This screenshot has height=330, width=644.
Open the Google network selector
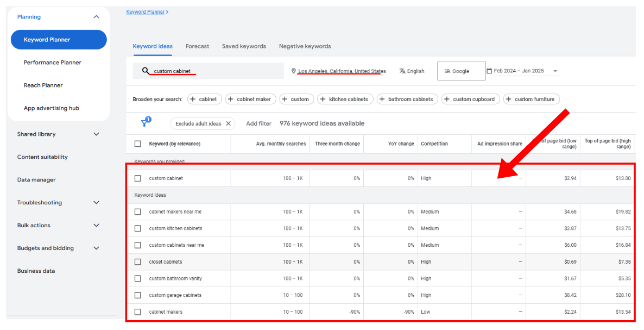pos(461,71)
